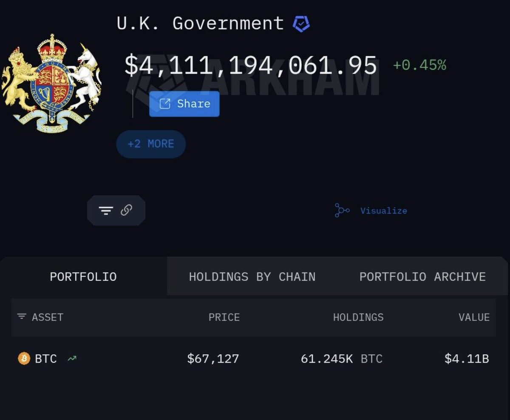
Task: Sort by the PRICE column header
Action: [224, 317]
